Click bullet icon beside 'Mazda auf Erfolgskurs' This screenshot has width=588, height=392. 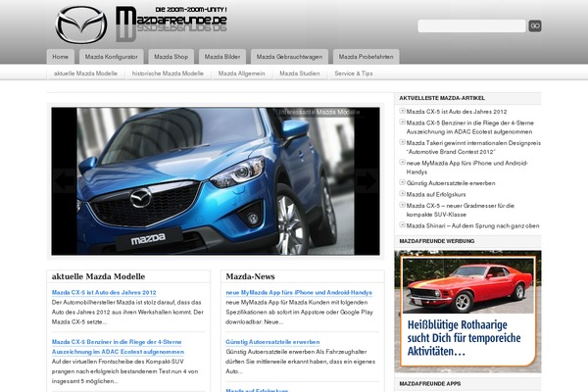[x=402, y=194]
